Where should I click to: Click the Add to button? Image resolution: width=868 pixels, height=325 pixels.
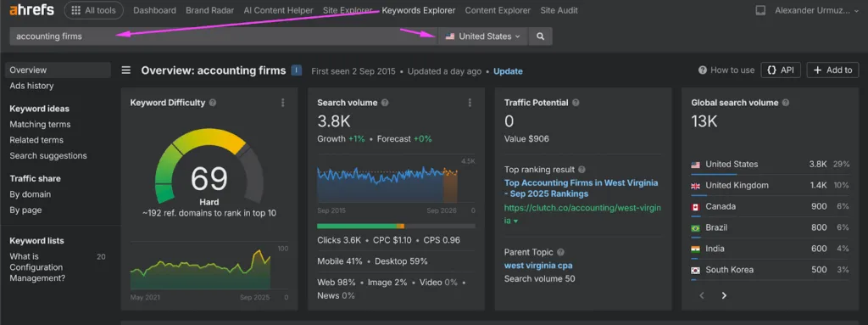832,70
